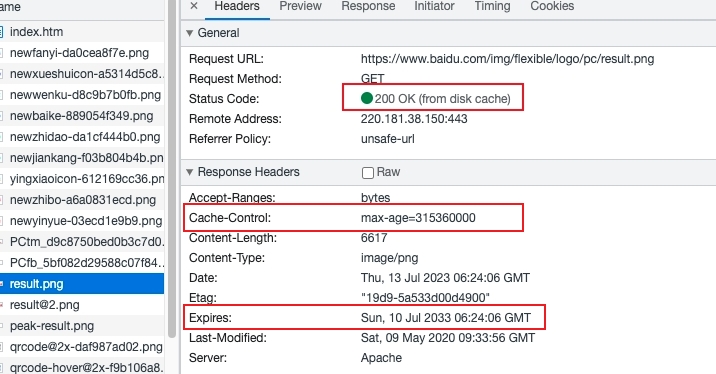Click the Server value Apache
716x374 pixels.
tap(381, 358)
